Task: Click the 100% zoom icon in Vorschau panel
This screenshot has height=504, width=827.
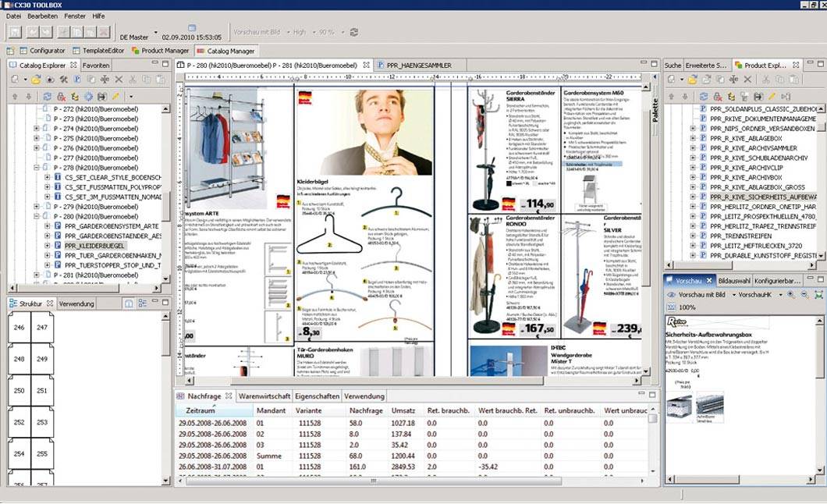Action: [x=672, y=307]
